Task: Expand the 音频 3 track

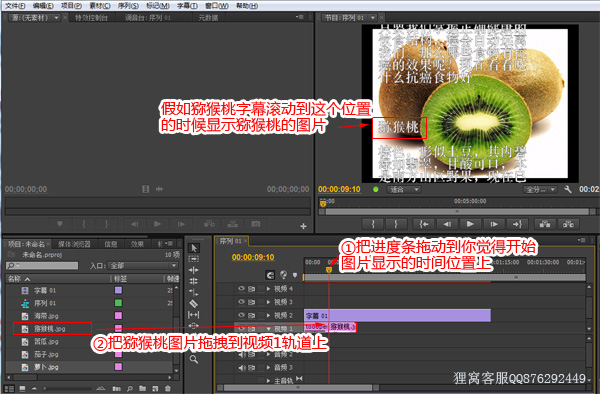Action: tap(268, 368)
